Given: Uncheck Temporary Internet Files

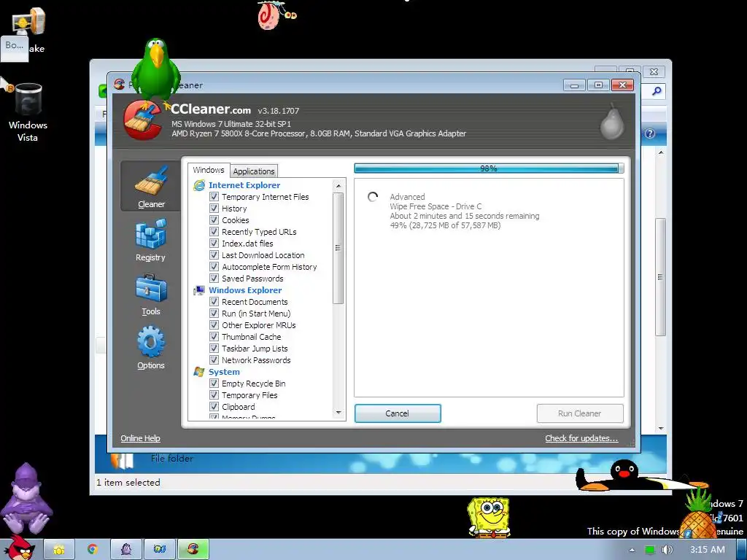Looking at the screenshot, I should [214, 197].
